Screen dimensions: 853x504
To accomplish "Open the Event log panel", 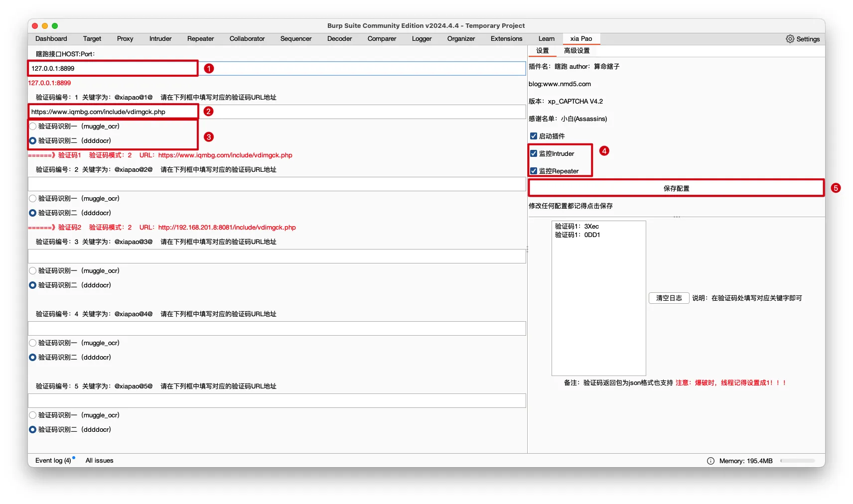I will pos(53,461).
